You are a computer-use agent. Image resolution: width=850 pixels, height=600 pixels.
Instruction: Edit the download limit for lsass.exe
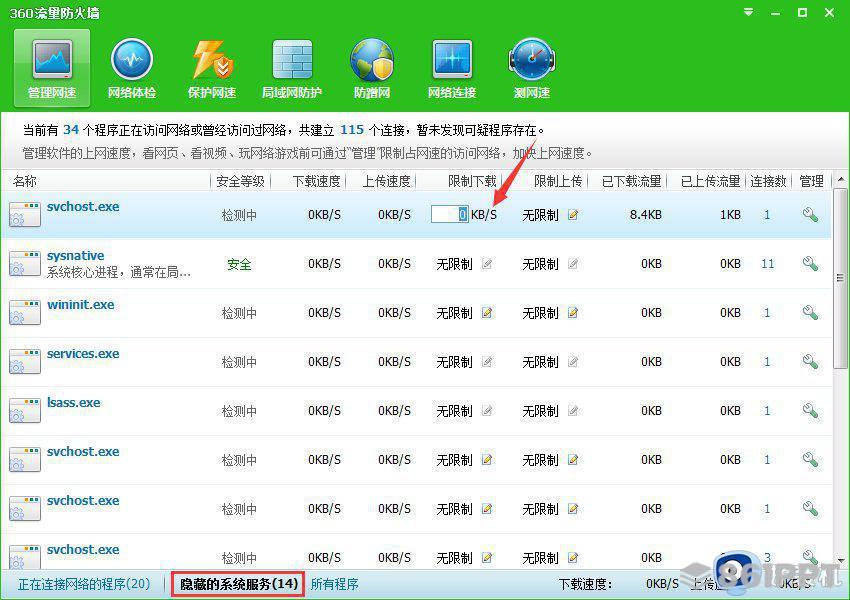(x=487, y=411)
